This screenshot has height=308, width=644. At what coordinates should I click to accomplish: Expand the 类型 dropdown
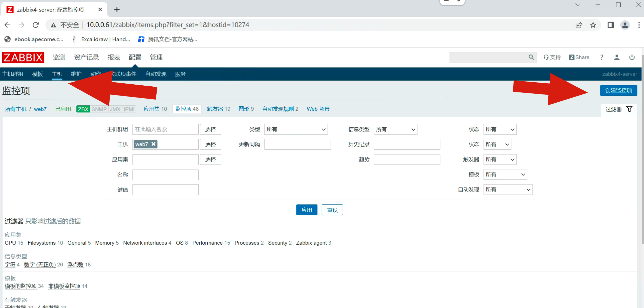pos(296,129)
